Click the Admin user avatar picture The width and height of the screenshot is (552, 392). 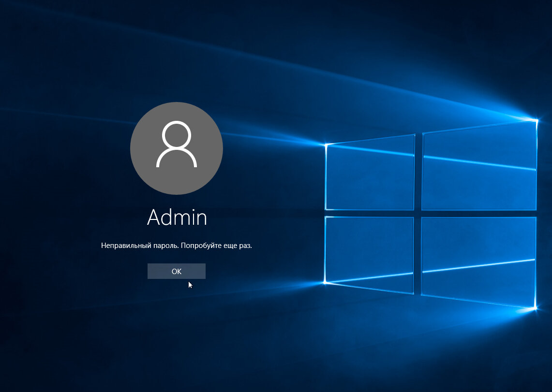tap(177, 148)
